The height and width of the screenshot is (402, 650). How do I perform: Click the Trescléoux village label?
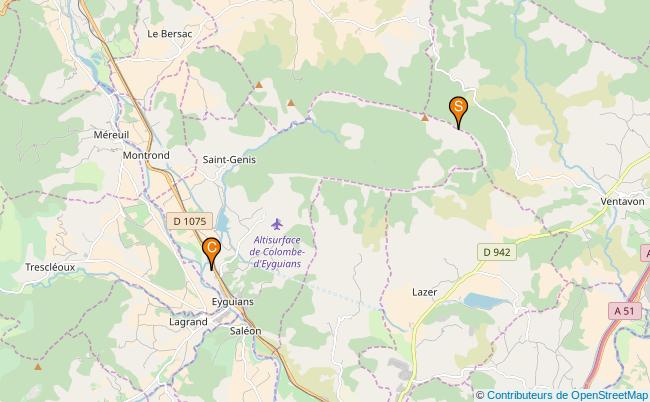50,267
